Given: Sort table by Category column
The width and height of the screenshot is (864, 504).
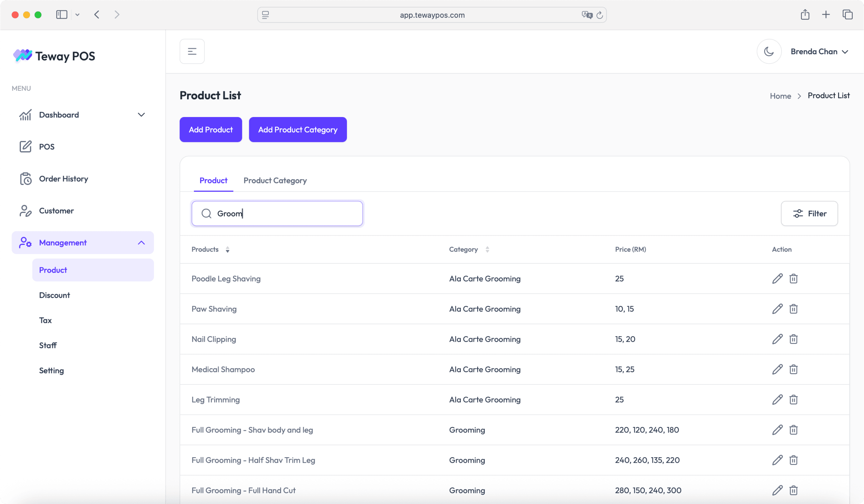Looking at the screenshot, I should click(x=487, y=249).
